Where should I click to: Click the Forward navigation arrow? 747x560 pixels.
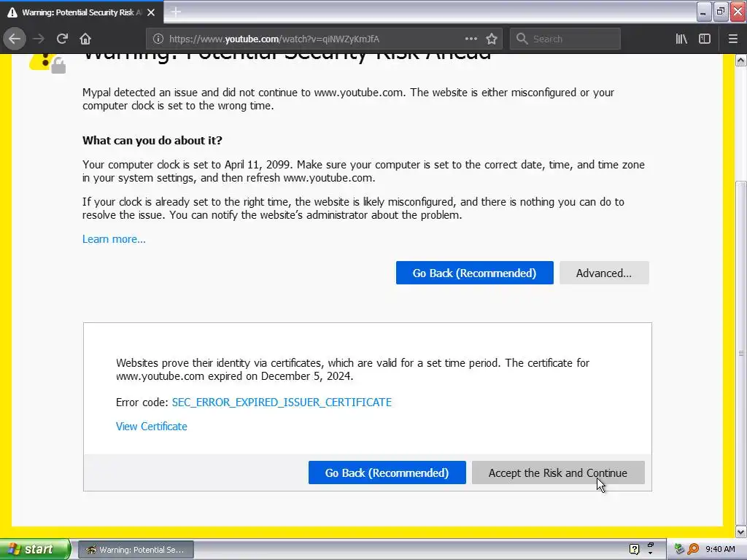[39, 39]
